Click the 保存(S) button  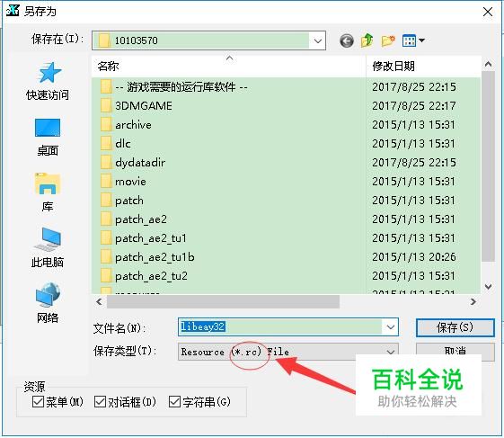tap(455, 327)
